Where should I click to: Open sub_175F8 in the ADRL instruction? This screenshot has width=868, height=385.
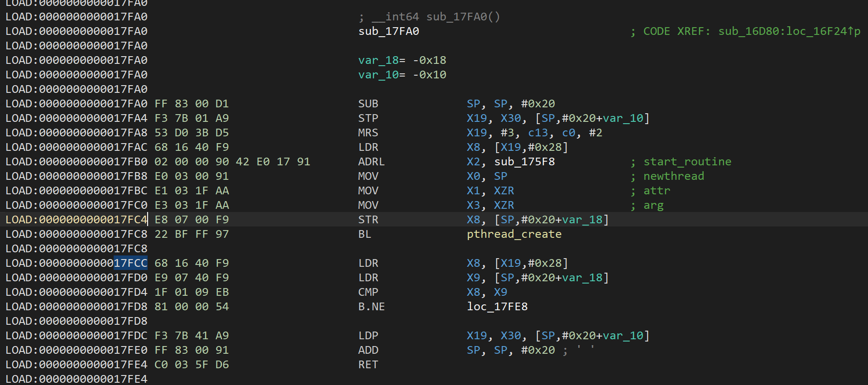coord(524,162)
